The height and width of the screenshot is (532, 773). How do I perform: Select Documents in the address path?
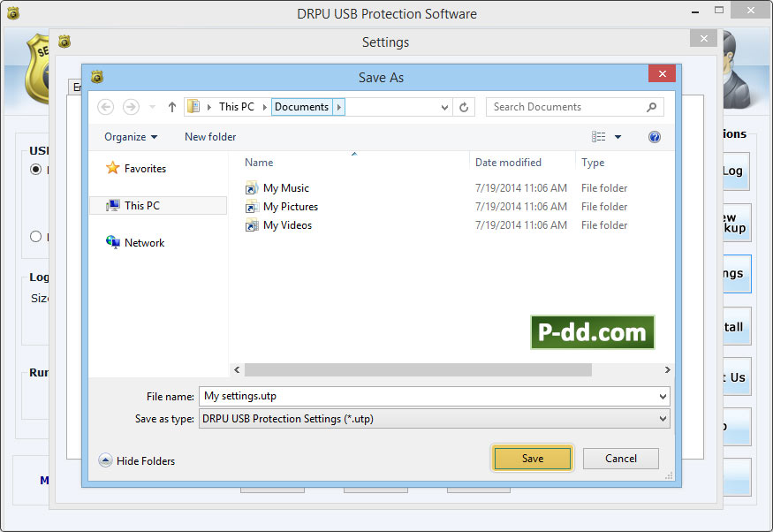coord(302,107)
